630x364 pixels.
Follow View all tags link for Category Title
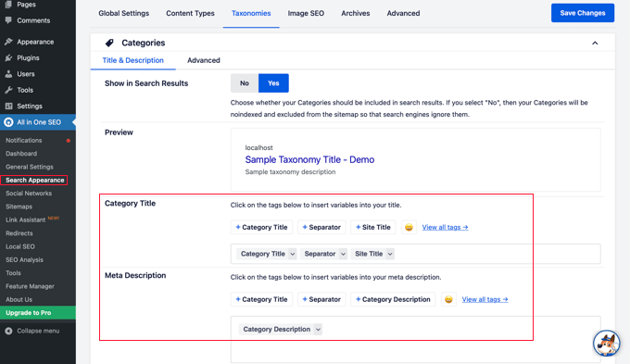click(445, 228)
